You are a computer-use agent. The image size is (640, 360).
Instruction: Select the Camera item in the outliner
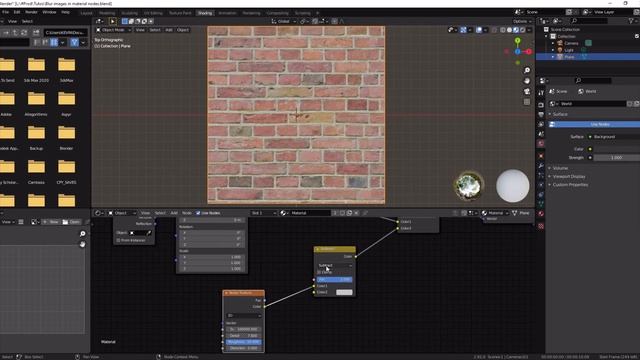(x=571, y=43)
